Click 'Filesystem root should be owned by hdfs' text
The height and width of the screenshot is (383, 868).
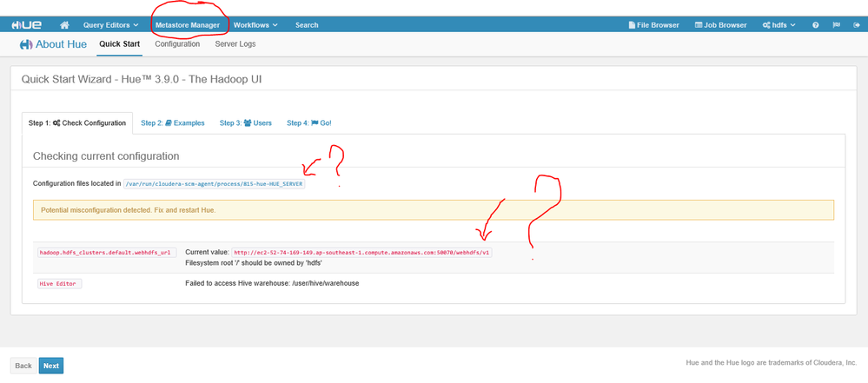[254, 263]
